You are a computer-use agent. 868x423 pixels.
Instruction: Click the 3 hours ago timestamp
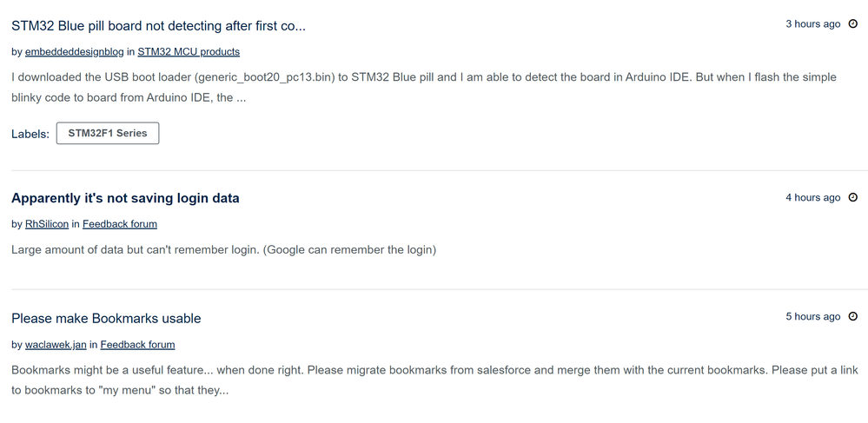click(812, 24)
